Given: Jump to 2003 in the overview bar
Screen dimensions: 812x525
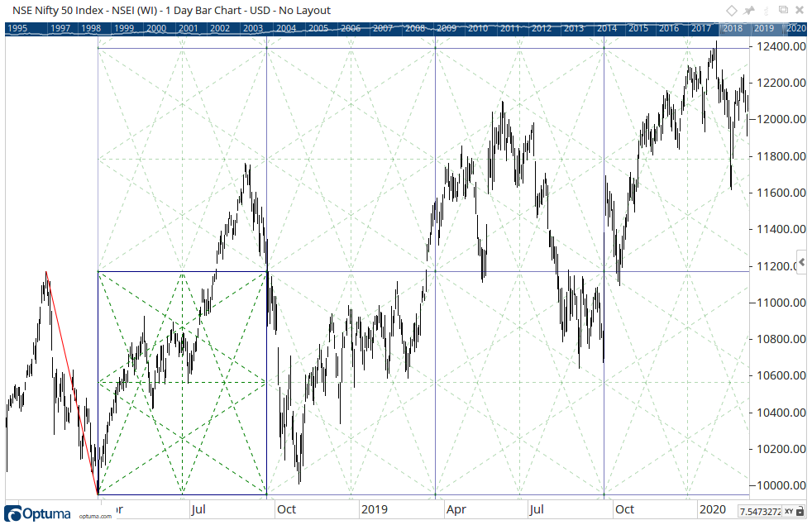Looking at the screenshot, I should (253, 28).
